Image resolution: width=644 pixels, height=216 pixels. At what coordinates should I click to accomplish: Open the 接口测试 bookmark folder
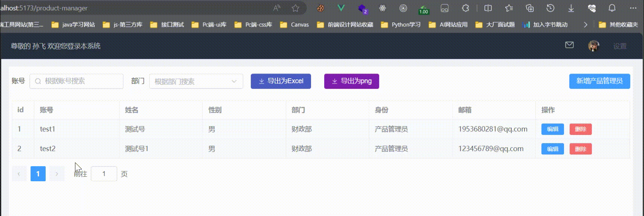pos(167,25)
